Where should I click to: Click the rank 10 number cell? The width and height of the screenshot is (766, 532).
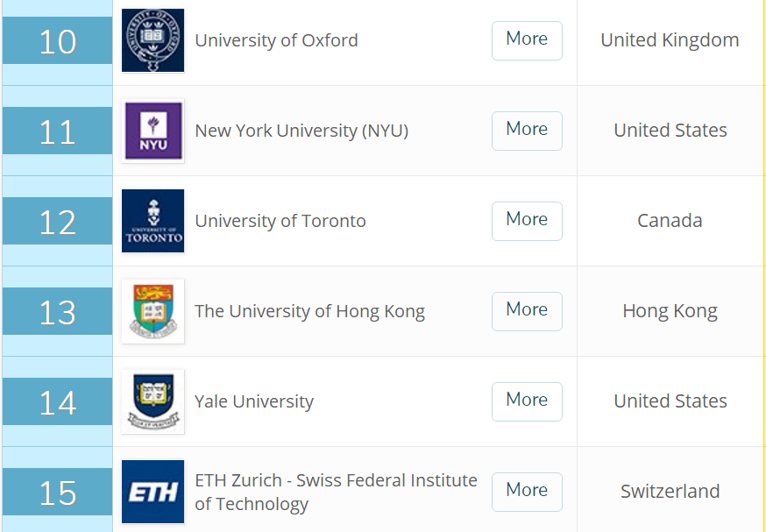tap(58, 40)
